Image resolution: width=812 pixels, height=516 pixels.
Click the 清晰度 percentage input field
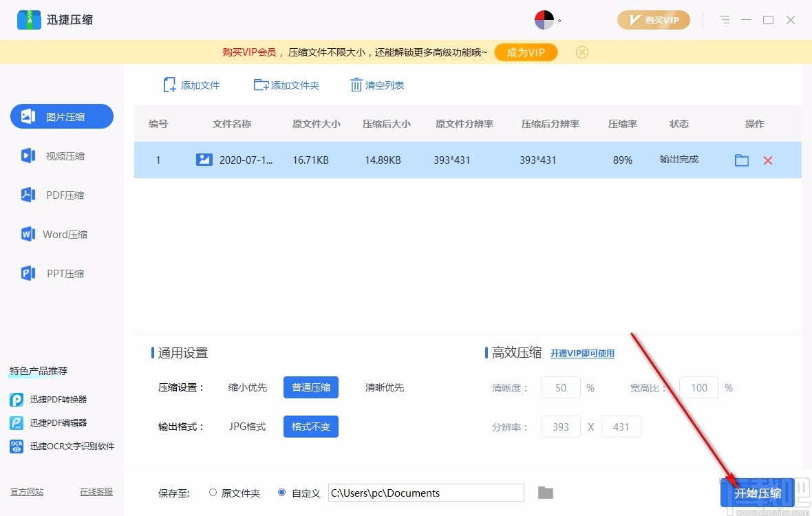[560, 387]
